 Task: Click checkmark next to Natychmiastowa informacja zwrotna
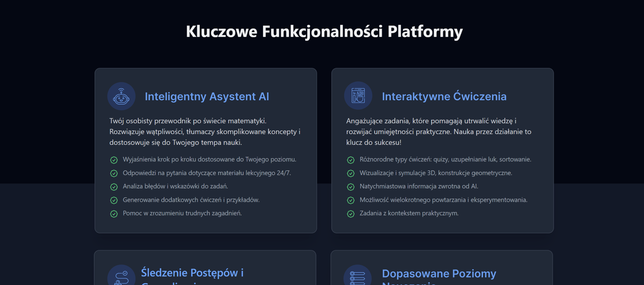point(350,187)
